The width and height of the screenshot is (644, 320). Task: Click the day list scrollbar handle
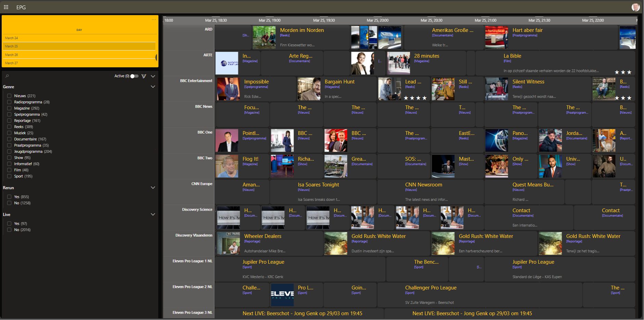pyautogui.click(x=157, y=57)
